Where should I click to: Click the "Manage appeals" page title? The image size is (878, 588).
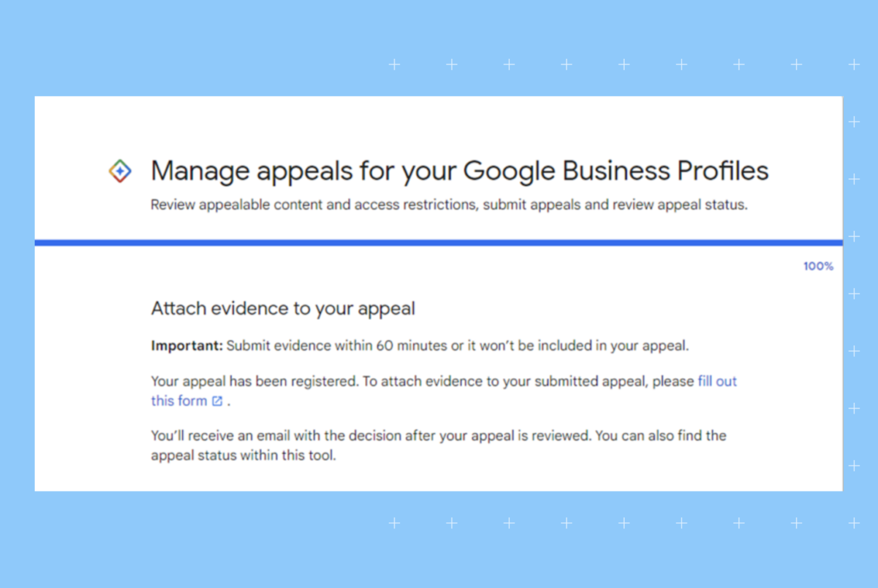click(460, 170)
